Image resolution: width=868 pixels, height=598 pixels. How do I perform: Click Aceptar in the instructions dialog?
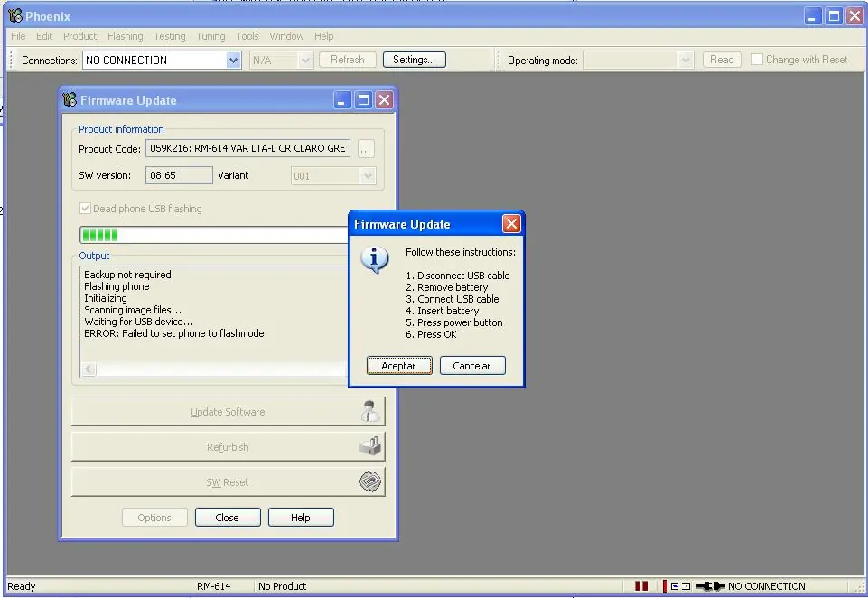click(399, 366)
